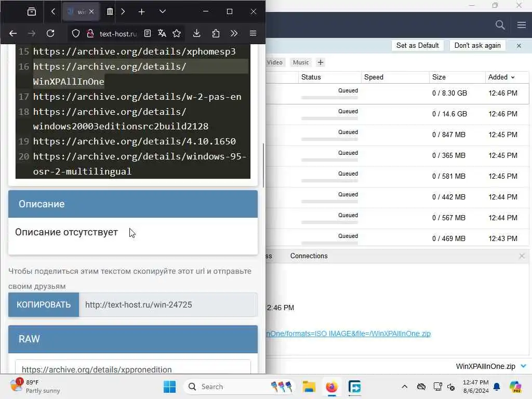Click the Описание section header
The height and width of the screenshot is (399, 532).
click(x=133, y=204)
